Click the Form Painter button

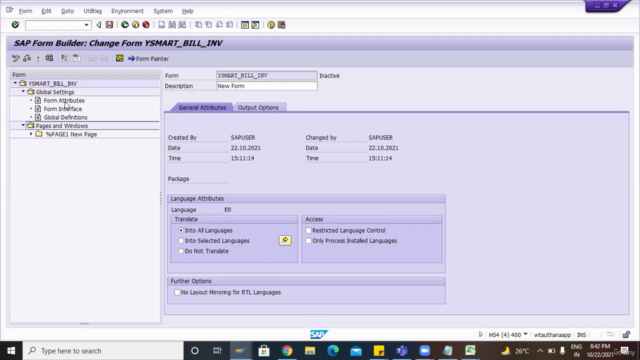pyautogui.click(x=148, y=58)
